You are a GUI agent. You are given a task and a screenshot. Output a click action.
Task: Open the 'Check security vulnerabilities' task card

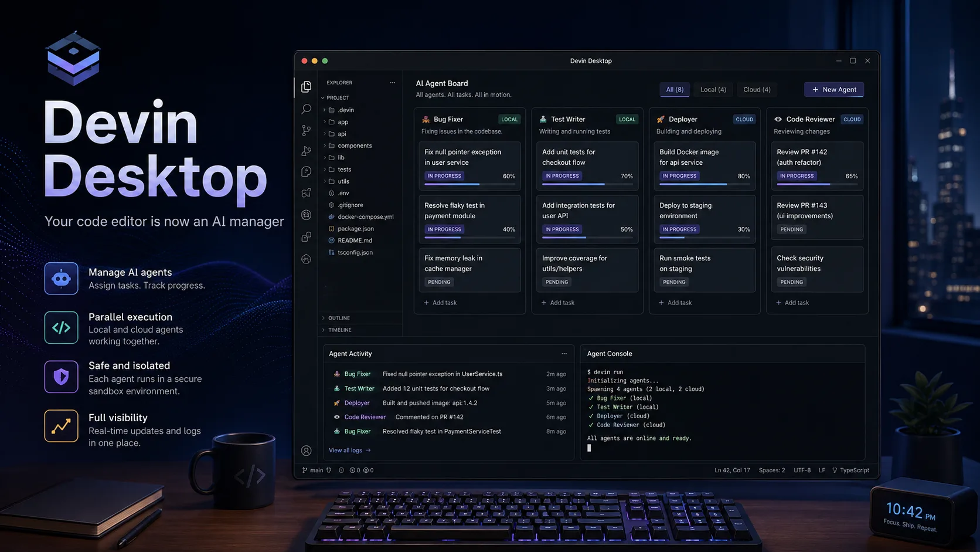pyautogui.click(x=817, y=269)
